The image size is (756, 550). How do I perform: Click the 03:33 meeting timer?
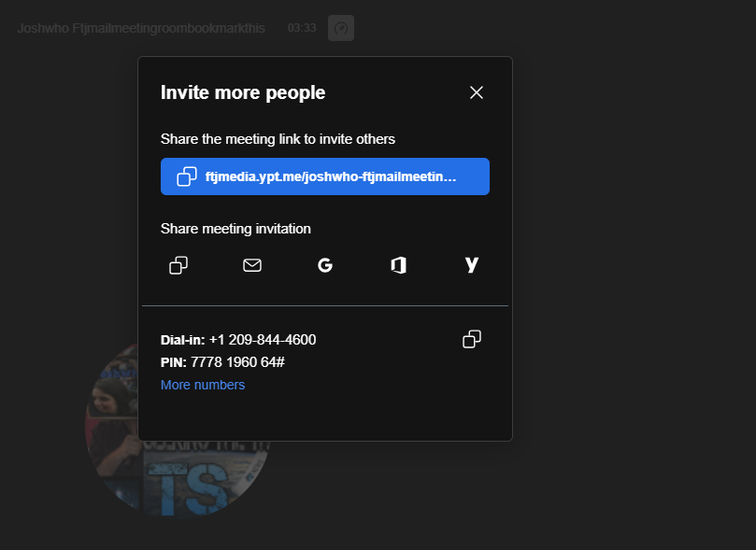[x=302, y=28]
